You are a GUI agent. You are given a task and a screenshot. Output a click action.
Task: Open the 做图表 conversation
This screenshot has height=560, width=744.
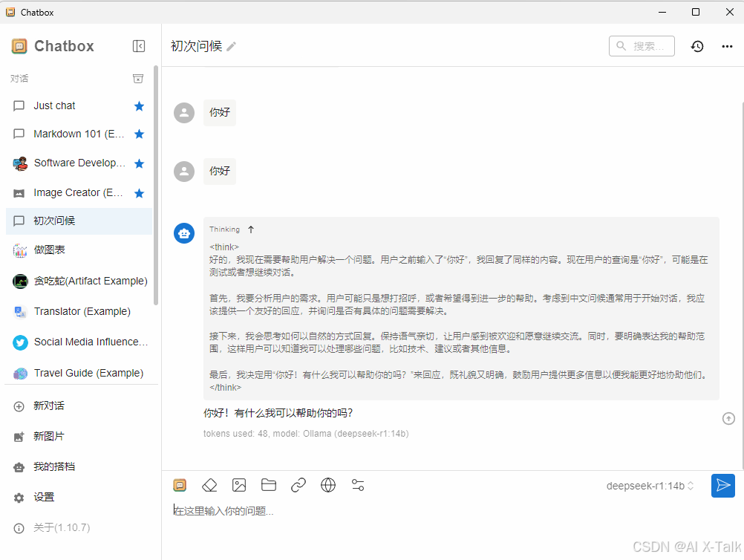(x=79, y=250)
